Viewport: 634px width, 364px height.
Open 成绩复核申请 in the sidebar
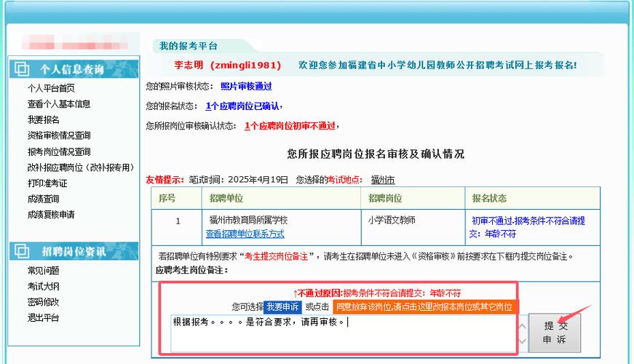pos(51,215)
